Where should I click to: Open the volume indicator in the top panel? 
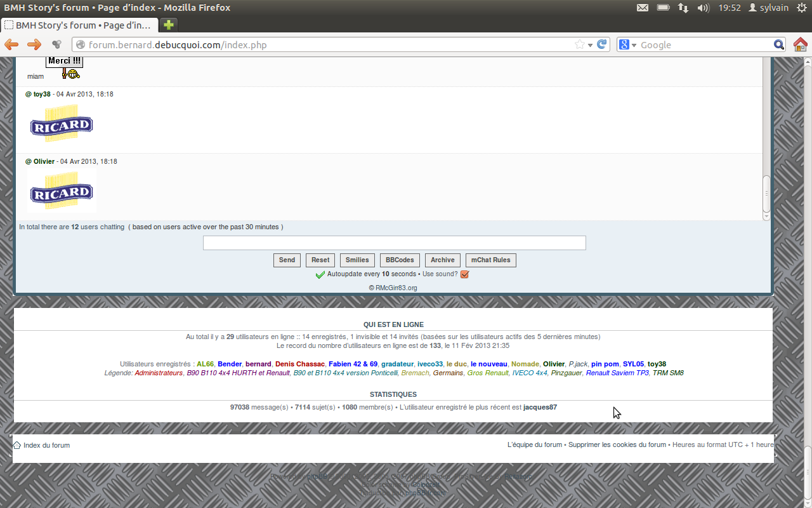click(x=703, y=8)
